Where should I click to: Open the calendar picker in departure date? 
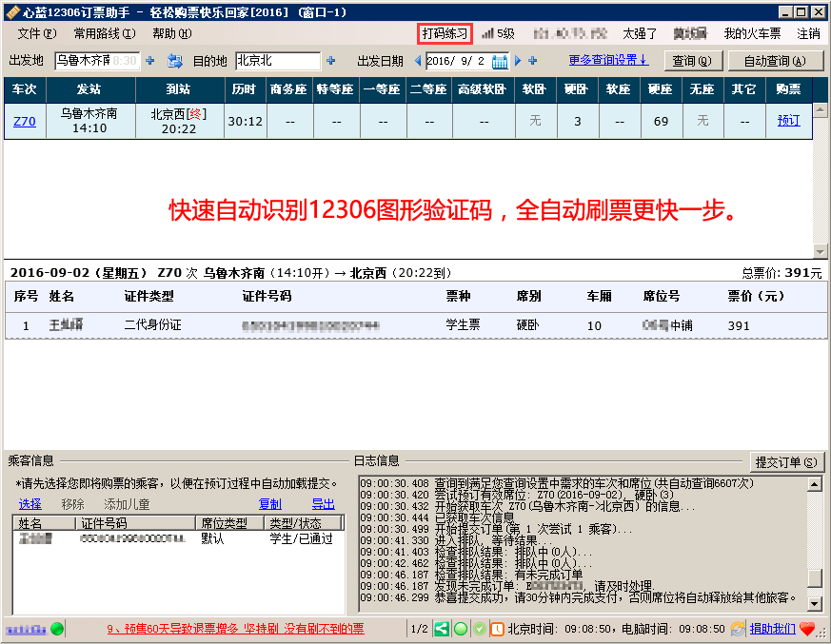[505, 61]
